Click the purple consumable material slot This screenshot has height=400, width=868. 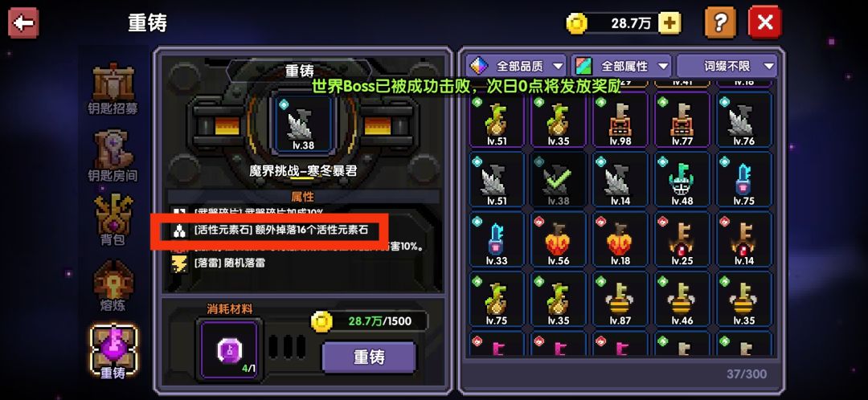coord(229,350)
